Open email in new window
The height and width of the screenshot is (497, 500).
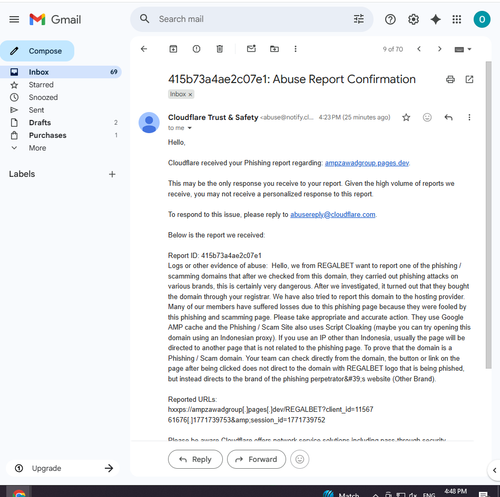[x=469, y=79]
